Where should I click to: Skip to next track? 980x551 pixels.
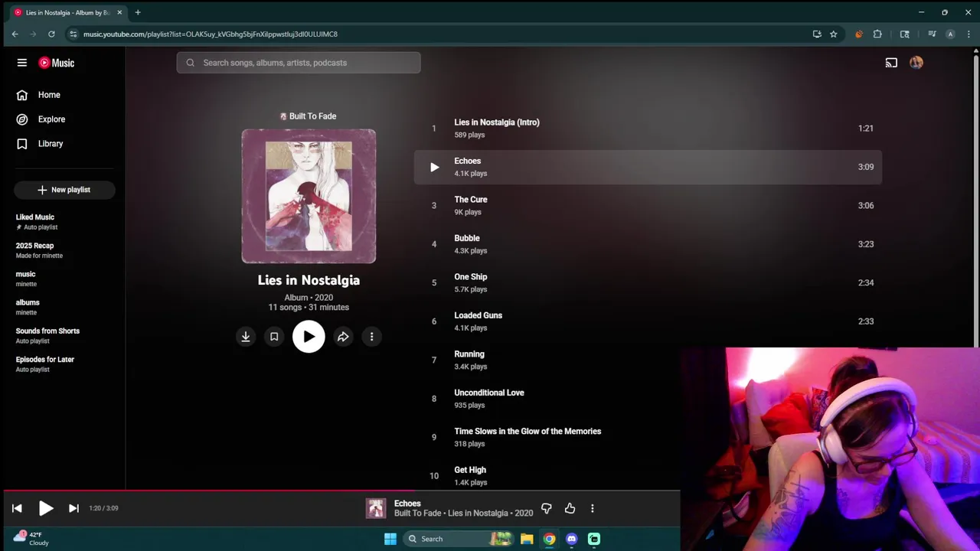point(73,508)
